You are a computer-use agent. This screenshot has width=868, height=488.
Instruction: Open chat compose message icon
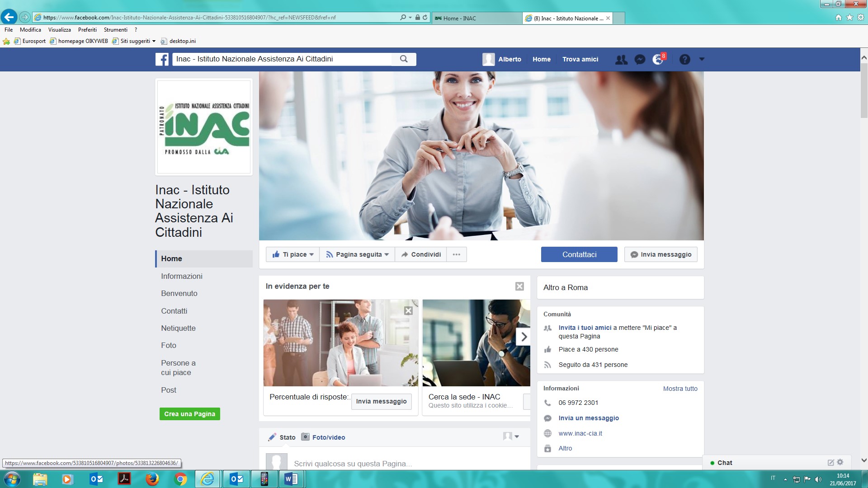click(x=830, y=462)
